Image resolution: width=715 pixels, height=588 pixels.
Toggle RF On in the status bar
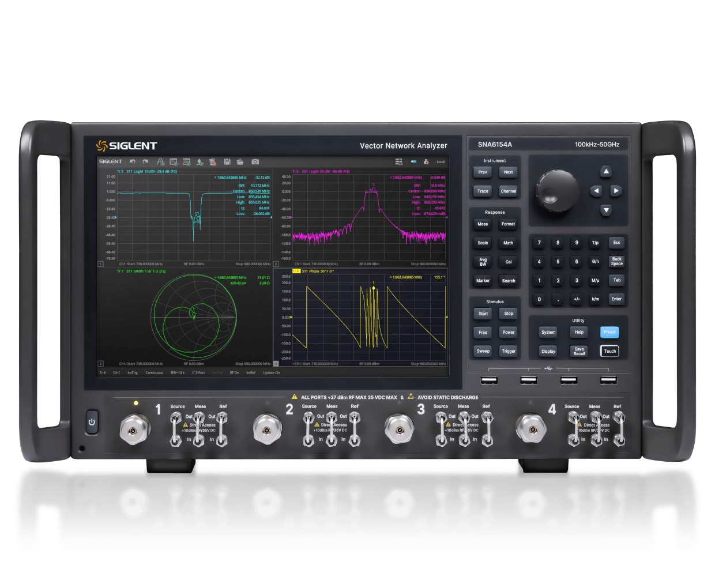point(235,372)
